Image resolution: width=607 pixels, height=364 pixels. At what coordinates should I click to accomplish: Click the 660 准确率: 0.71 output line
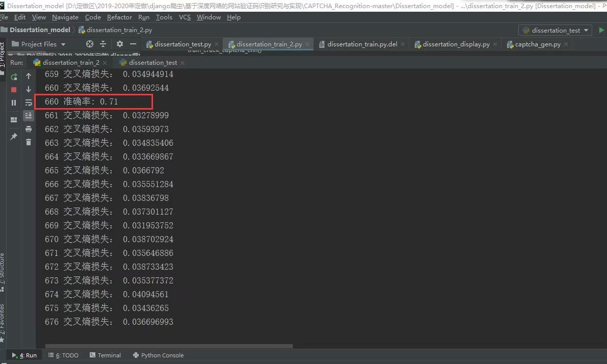(x=81, y=102)
